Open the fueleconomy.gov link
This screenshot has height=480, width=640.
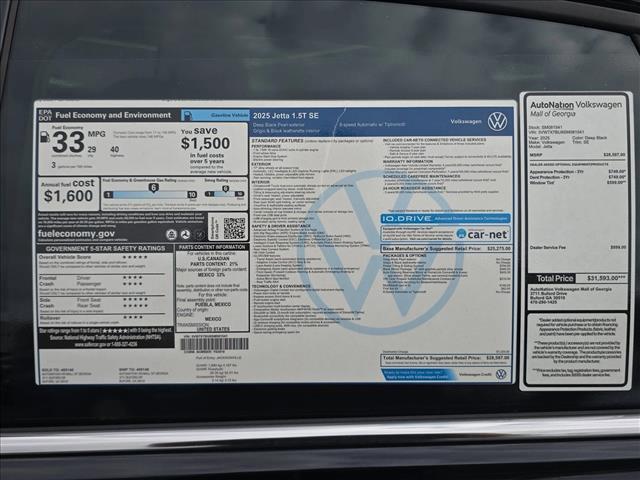tap(76, 234)
